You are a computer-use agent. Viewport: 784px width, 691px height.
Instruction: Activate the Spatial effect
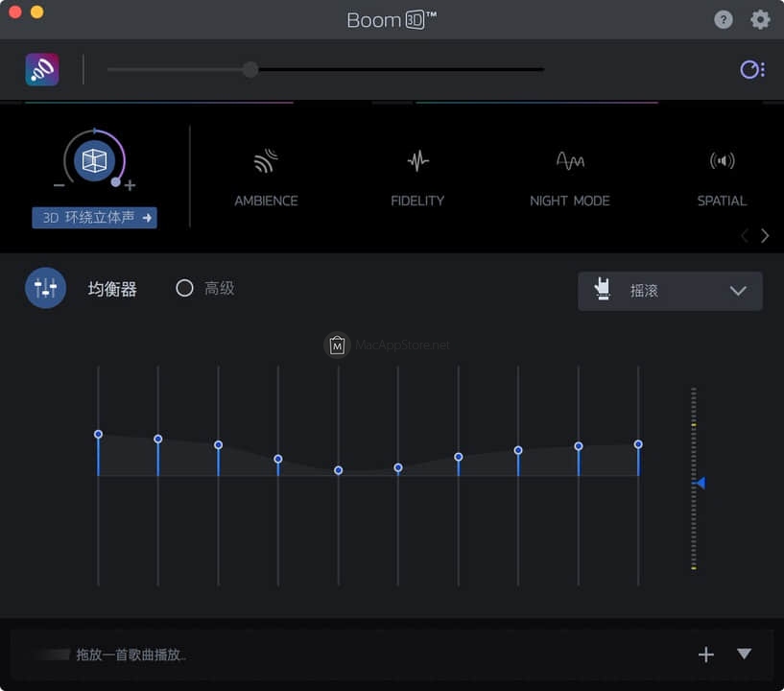click(x=722, y=161)
